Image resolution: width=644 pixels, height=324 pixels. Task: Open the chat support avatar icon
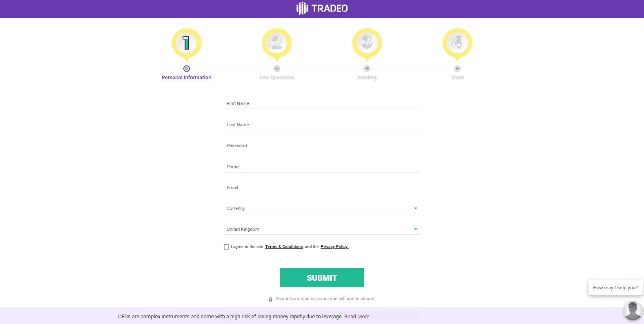633,311
